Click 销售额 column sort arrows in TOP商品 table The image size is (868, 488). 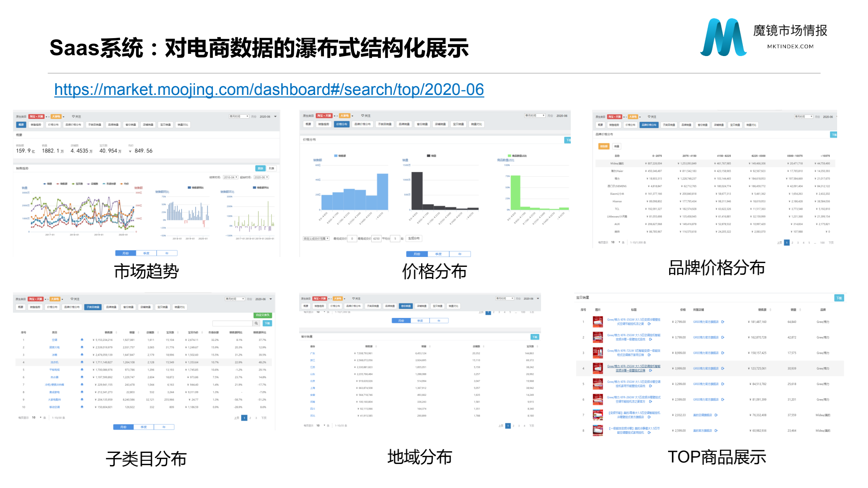tap(770, 310)
